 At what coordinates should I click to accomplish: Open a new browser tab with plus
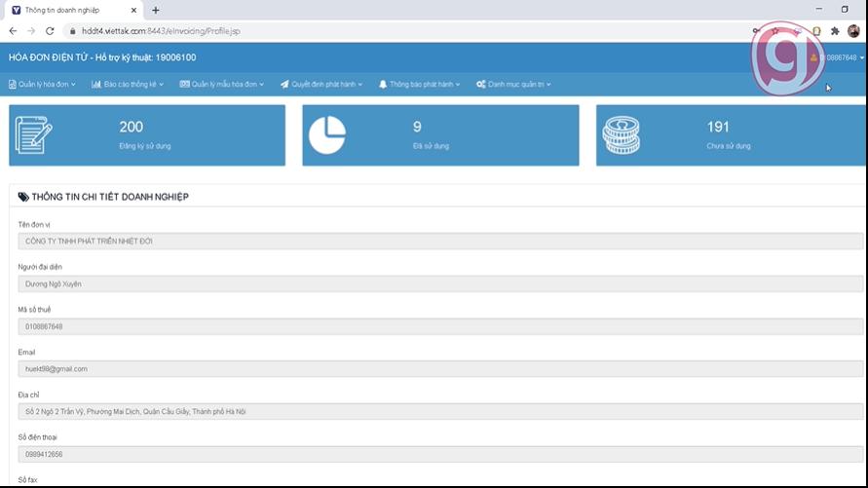(x=156, y=10)
